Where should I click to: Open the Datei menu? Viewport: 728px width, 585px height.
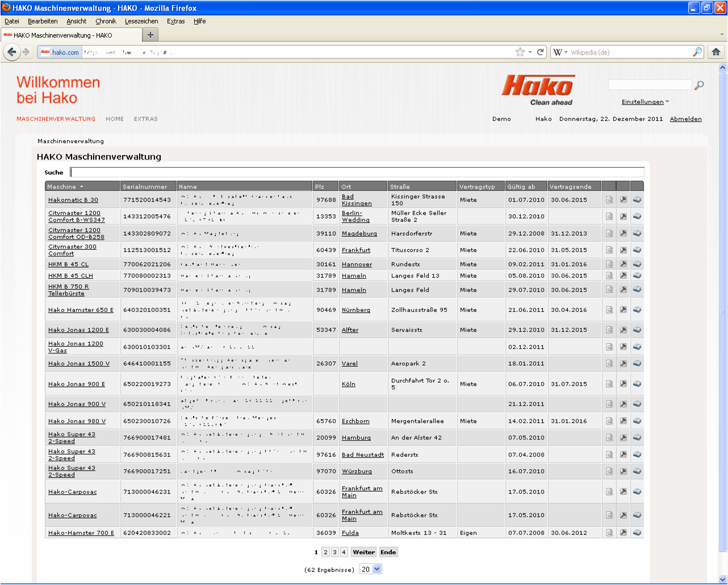pos(12,22)
